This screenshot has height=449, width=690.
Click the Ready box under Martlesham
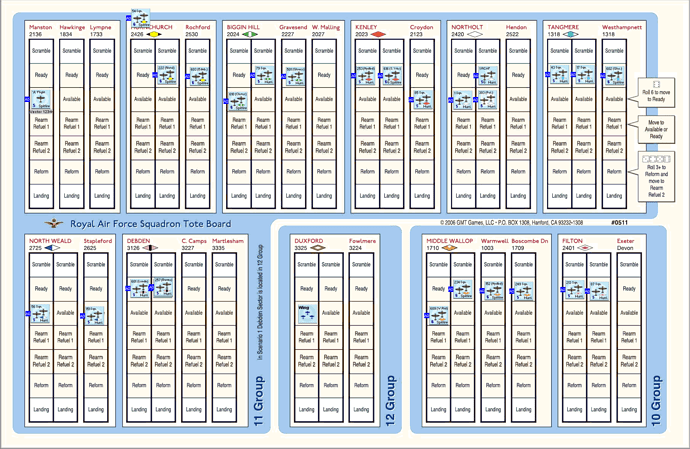(x=224, y=289)
